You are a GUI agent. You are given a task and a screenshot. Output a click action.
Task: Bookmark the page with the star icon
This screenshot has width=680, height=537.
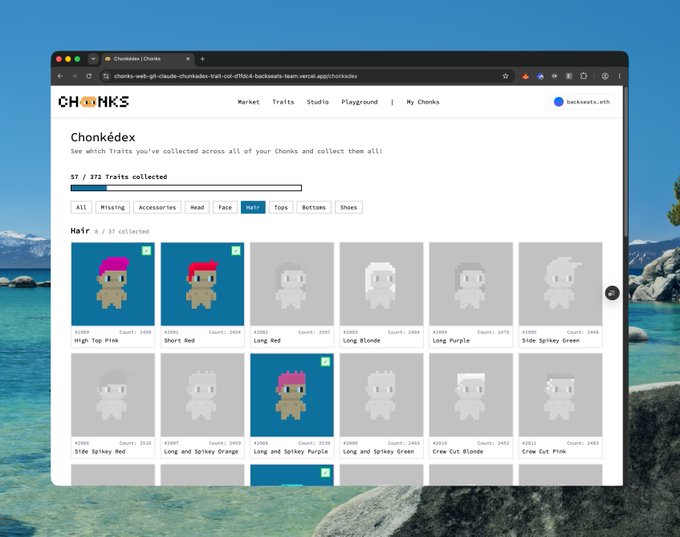[505, 76]
